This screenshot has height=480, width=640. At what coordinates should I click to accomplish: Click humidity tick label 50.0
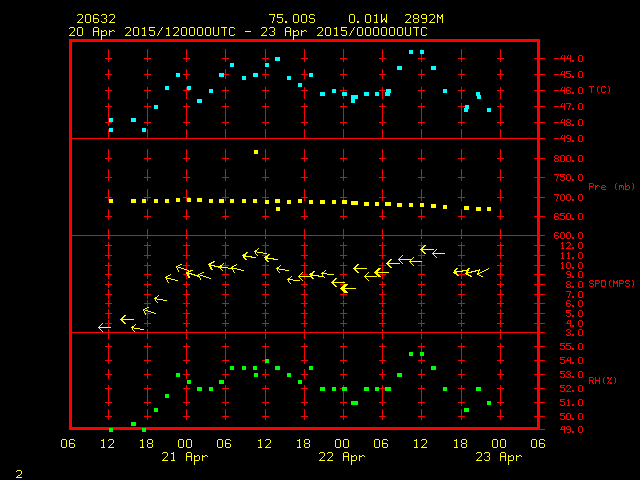(x=571, y=417)
